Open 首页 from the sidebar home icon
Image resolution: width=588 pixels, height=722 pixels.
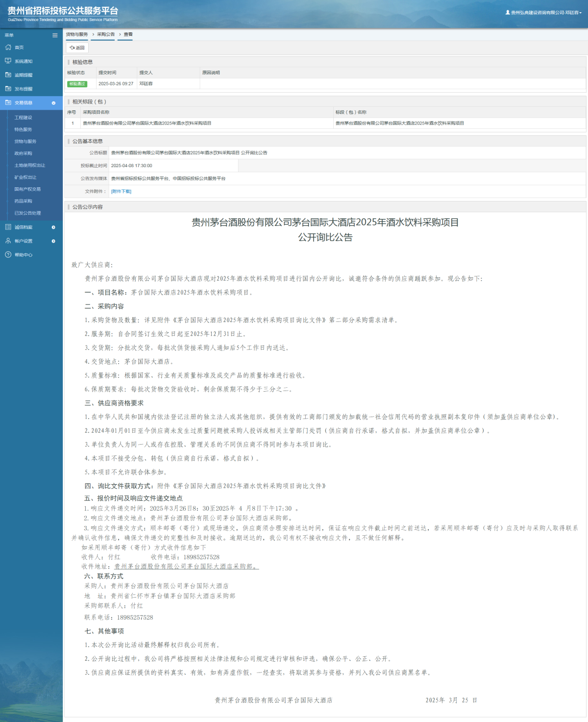pyautogui.click(x=8, y=48)
